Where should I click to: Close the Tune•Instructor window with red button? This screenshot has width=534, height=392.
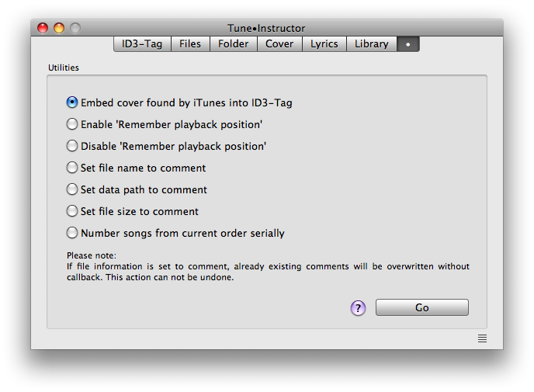click(x=43, y=28)
